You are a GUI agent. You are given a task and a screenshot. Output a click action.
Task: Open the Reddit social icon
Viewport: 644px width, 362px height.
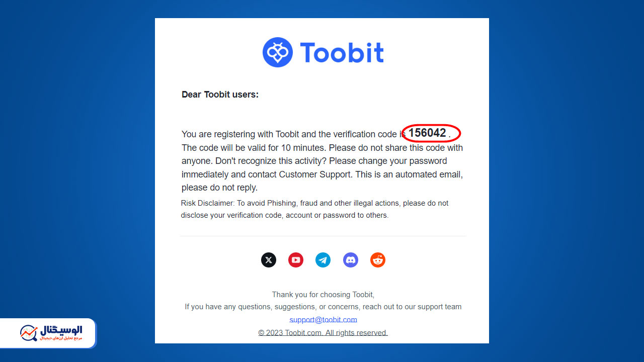[378, 260]
